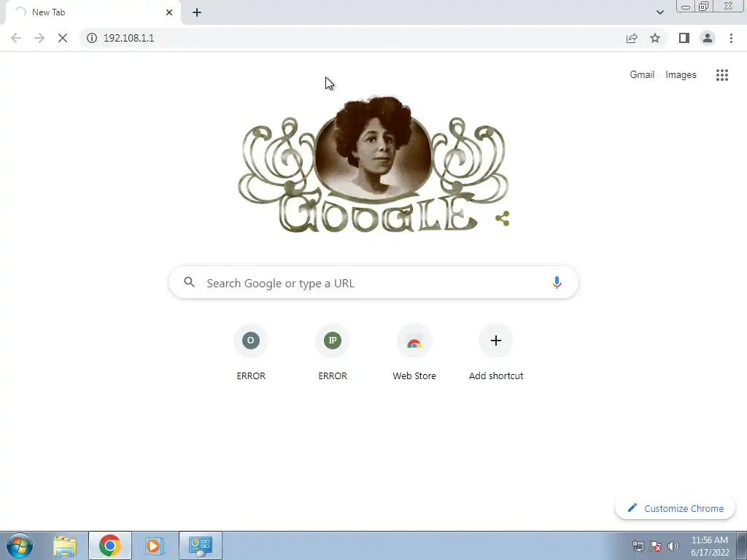Open Chrome's three-dot menu
This screenshot has width=747, height=560.
click(731, 38)
